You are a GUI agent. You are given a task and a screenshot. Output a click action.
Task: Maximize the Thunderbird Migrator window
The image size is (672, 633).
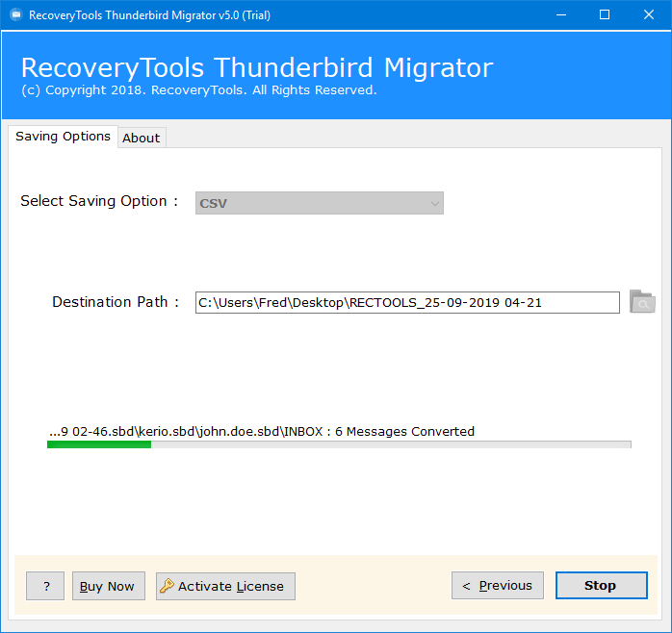[x=605, y=15]
